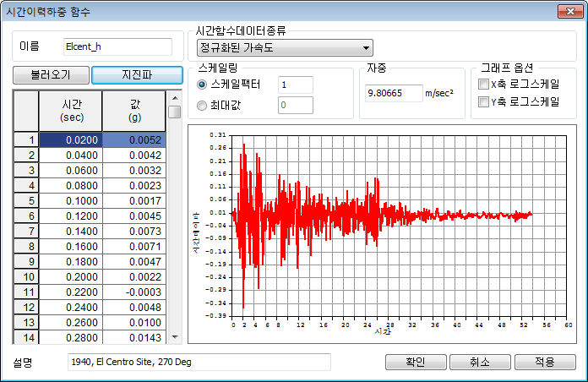Click the 확인 button
The width and height of the screenshot is (588, 382).
click(x=416, y=362)
